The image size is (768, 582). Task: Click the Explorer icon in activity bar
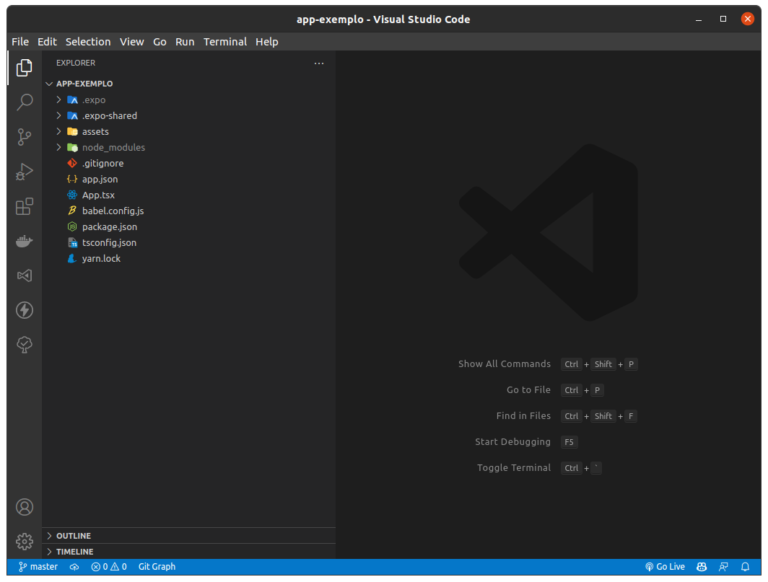click(x=24, y=68)
